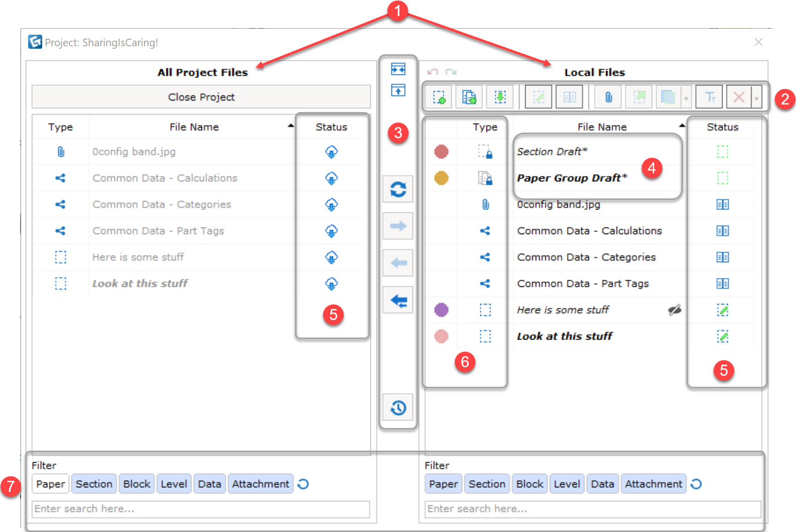The width and height of the screenshot is (796, 532).
Task: Click the upload window icon in the center strip
Action: click(398, 90)
